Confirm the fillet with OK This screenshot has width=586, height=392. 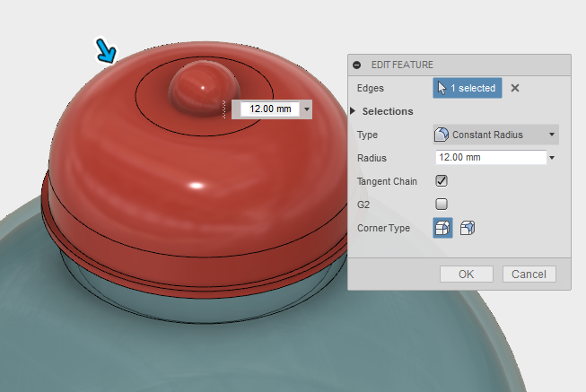click(x=467, y=274)
